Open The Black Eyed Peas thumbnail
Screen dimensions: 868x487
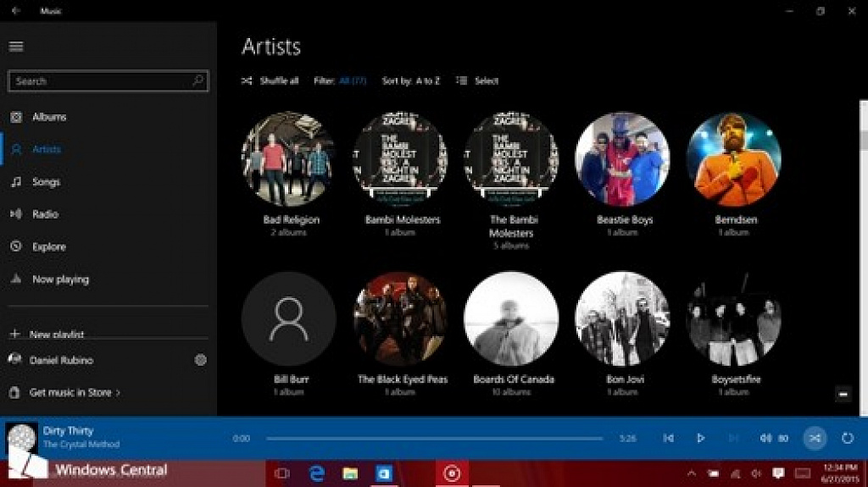click(400, 318)
